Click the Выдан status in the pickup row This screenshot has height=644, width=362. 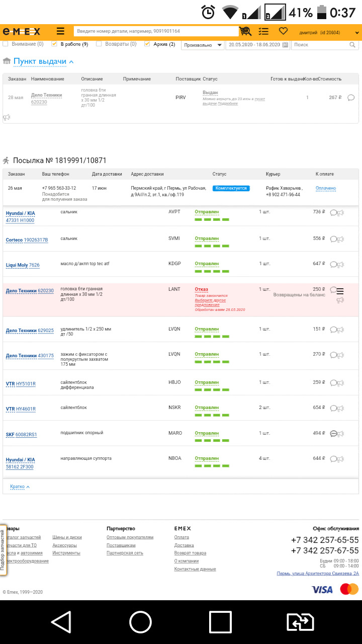(210, 93)
